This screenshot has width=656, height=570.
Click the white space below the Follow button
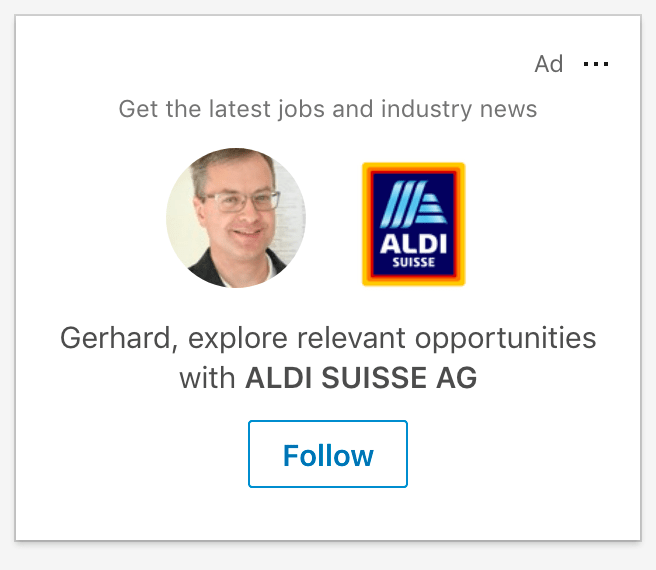click(328, 512)
